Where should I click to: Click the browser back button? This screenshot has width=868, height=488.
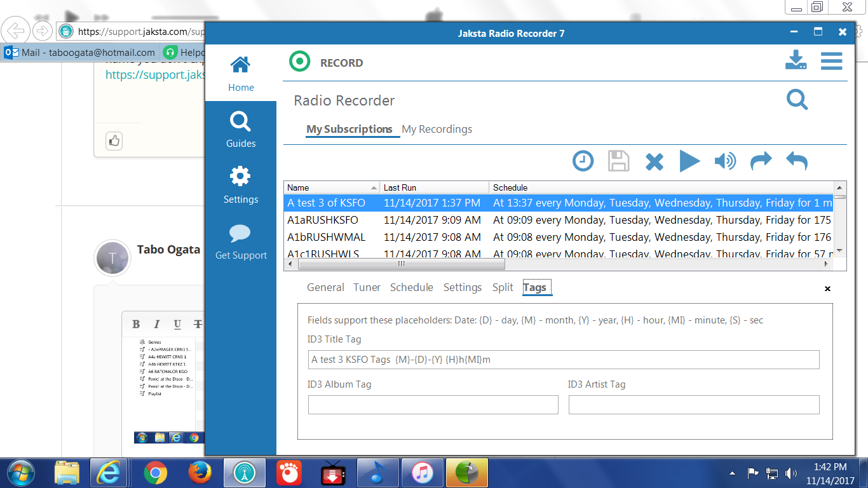pos(16,30)
